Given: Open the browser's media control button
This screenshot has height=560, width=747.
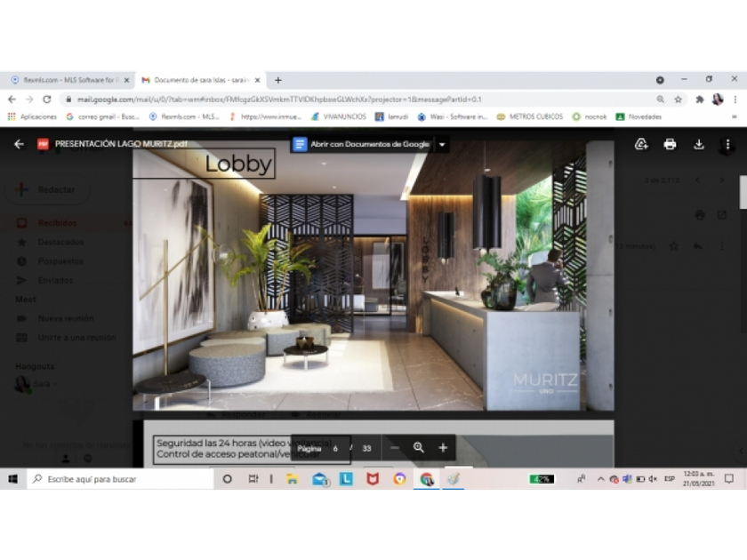Looking at the screenshot, I should tap(660, 80).
